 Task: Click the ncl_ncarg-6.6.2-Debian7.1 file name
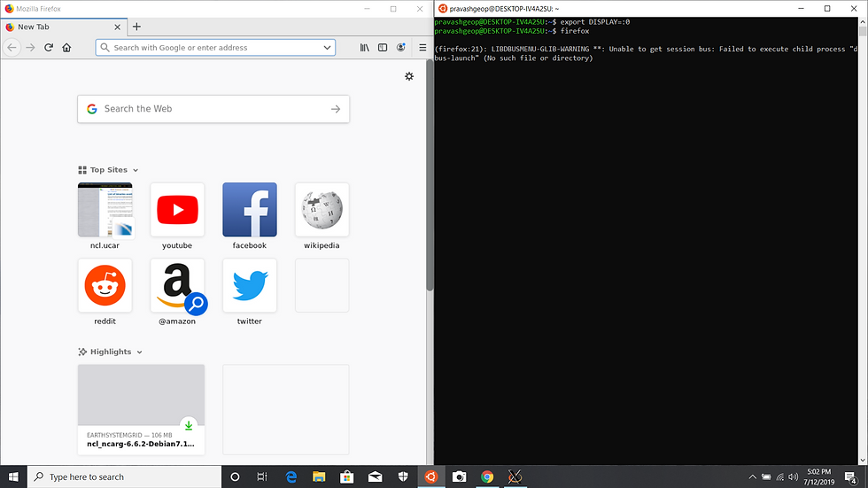141,444
